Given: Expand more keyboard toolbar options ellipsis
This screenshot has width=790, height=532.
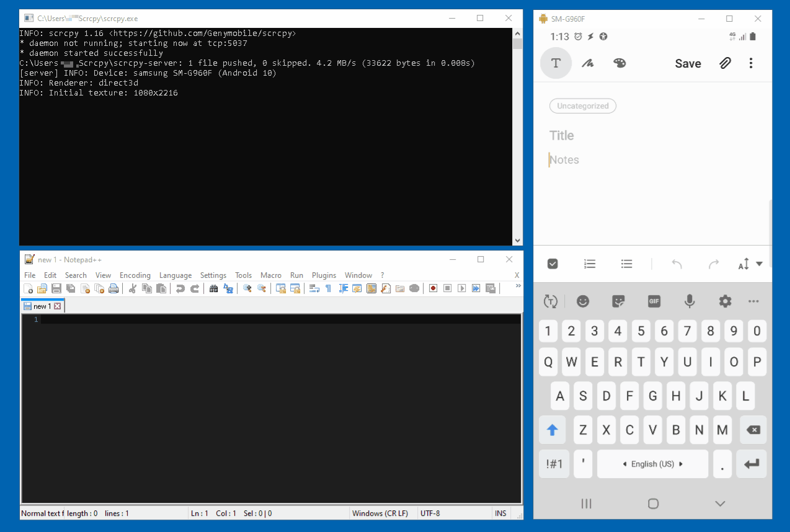Looking at the screenshot, I should pos(753,301).
